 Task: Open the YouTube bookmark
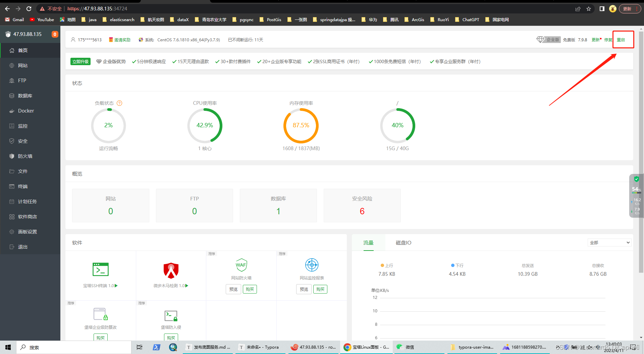(42, 19)
